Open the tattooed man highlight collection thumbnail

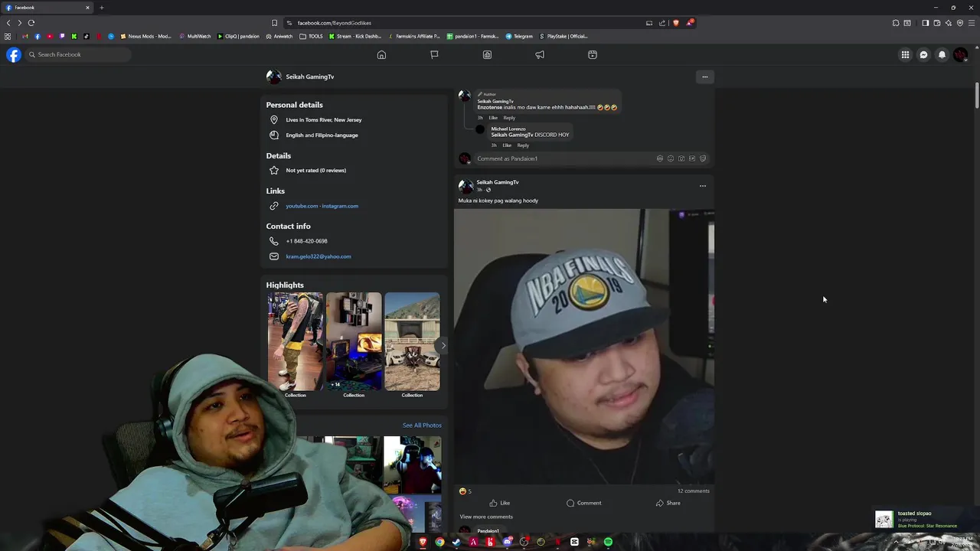click(295, 341)
